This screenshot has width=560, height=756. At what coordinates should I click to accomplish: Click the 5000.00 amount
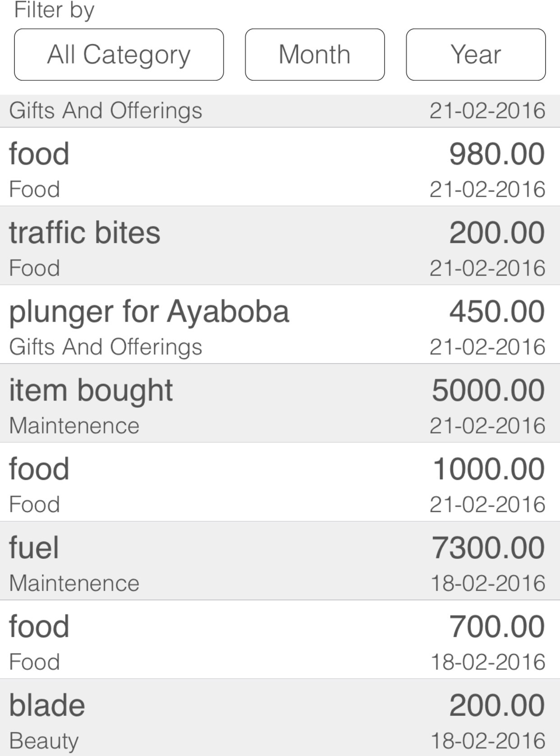pos(488,390)
